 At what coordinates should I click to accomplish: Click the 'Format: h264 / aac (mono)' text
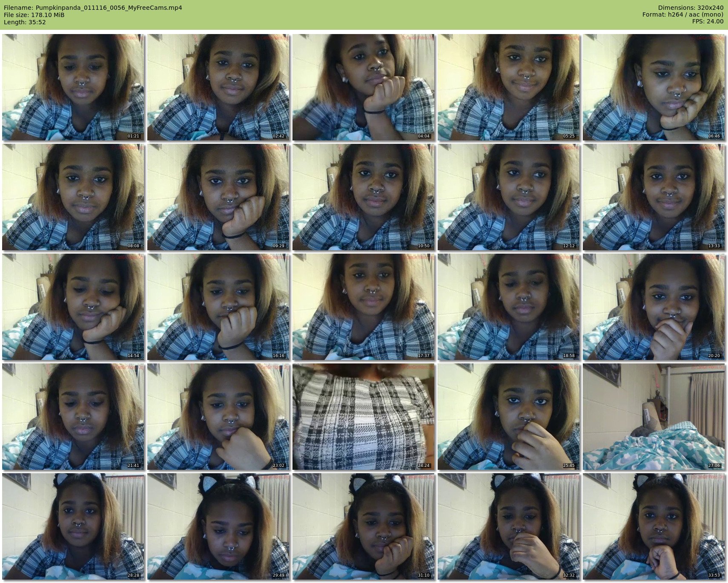683,15
